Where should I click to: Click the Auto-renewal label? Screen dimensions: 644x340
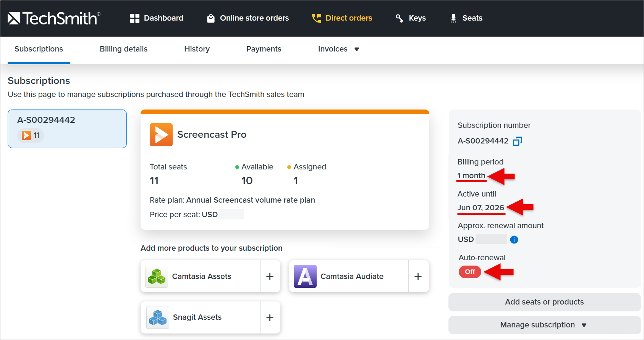coord(482,258)
